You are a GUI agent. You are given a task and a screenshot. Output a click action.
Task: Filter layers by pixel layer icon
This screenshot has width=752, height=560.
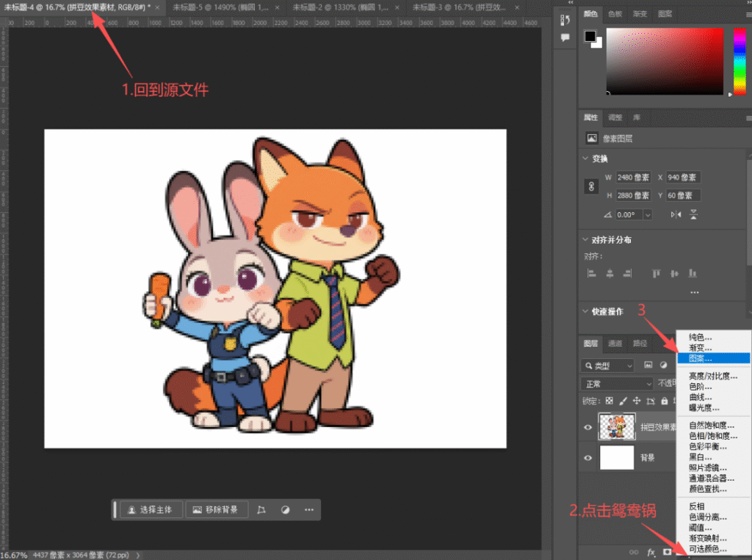[x=648, y=366]
